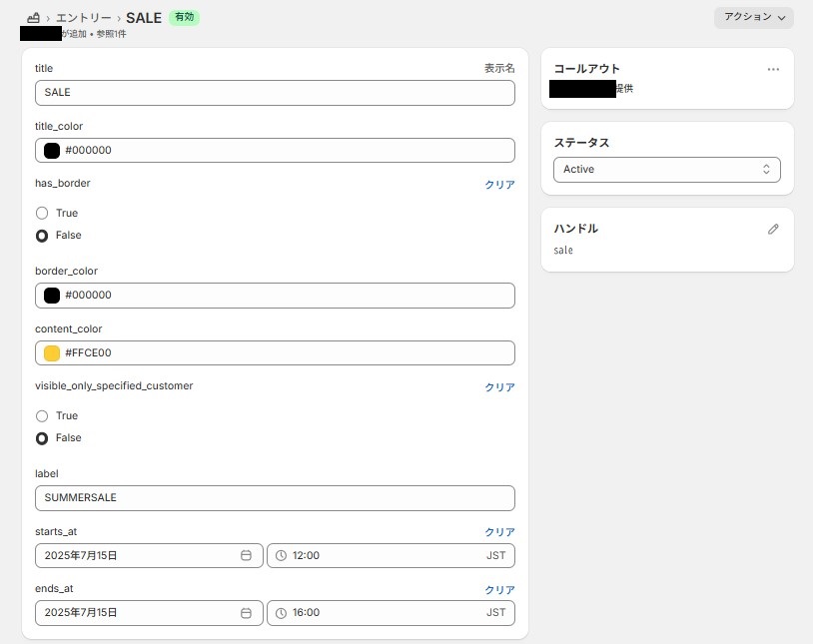Click the clock icon in the ends_at time field
Image resolution: width=813 pixels, height=644 pixels.
(281, 612)
